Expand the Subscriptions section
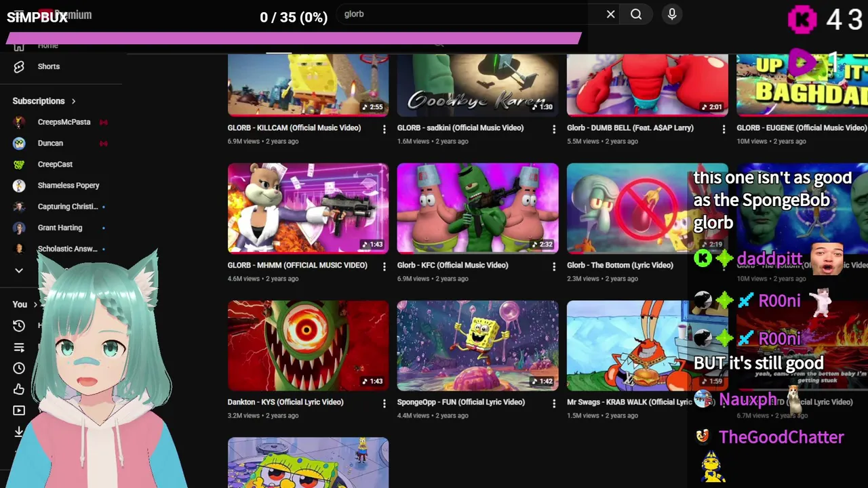868x488 pixels. point(44,101)
